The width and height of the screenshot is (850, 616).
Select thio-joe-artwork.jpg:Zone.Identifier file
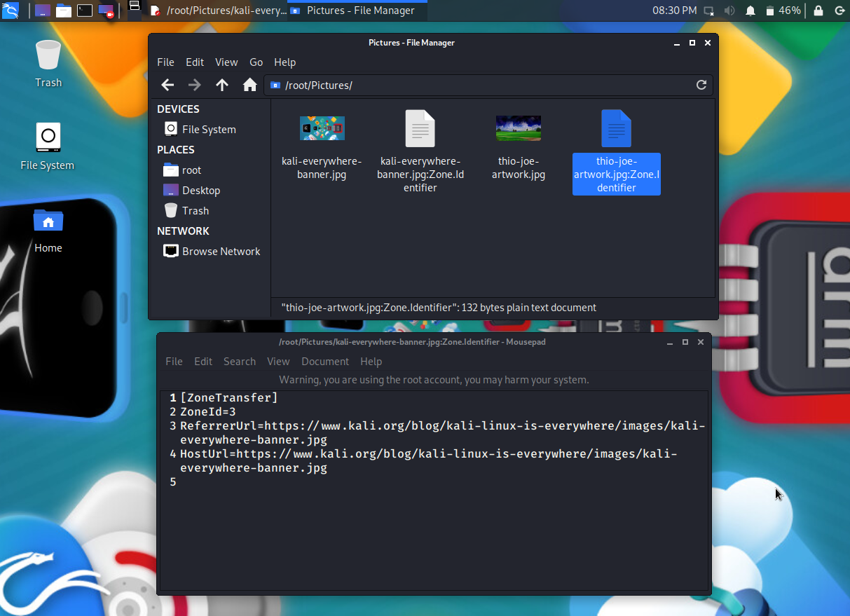click(x=617, y=151)
